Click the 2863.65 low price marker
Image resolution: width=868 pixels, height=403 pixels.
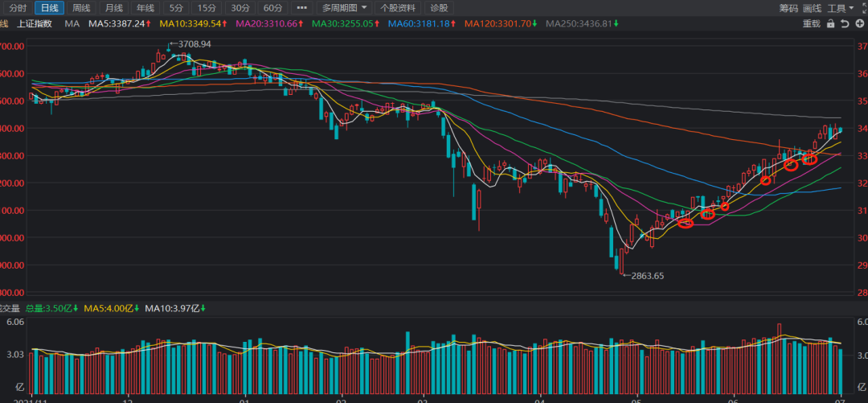tap(646, 275)
